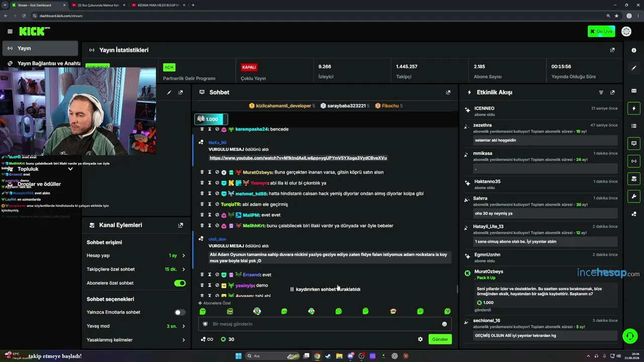Open the profile avatar menu
This screenshot has height=362, width=644.
[x=626, y=31]
